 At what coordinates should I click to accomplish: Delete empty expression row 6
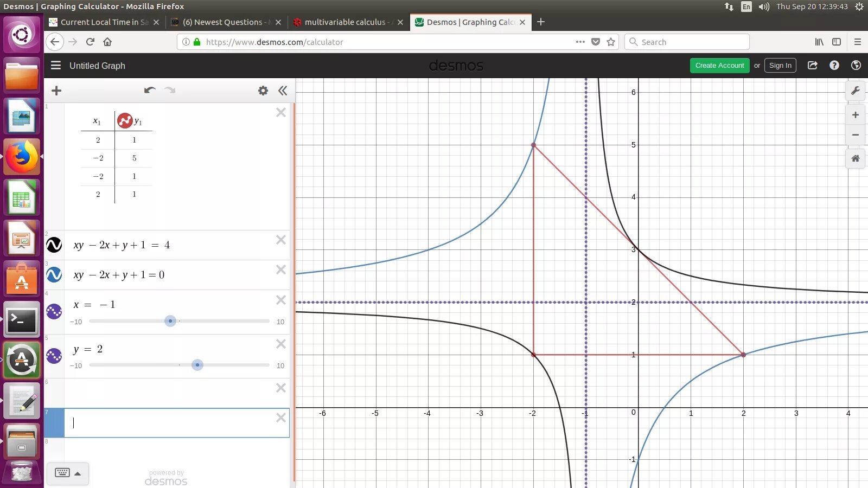(281, 388)
